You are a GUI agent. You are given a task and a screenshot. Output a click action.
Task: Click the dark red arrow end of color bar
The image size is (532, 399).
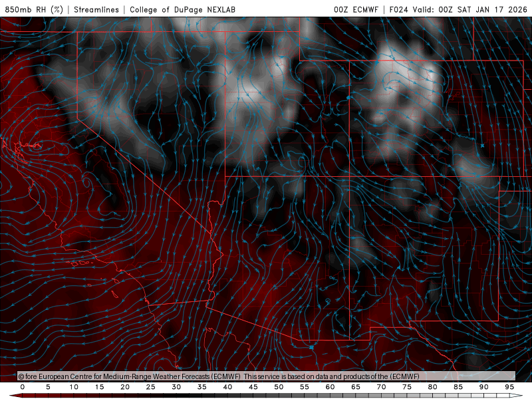15,396
